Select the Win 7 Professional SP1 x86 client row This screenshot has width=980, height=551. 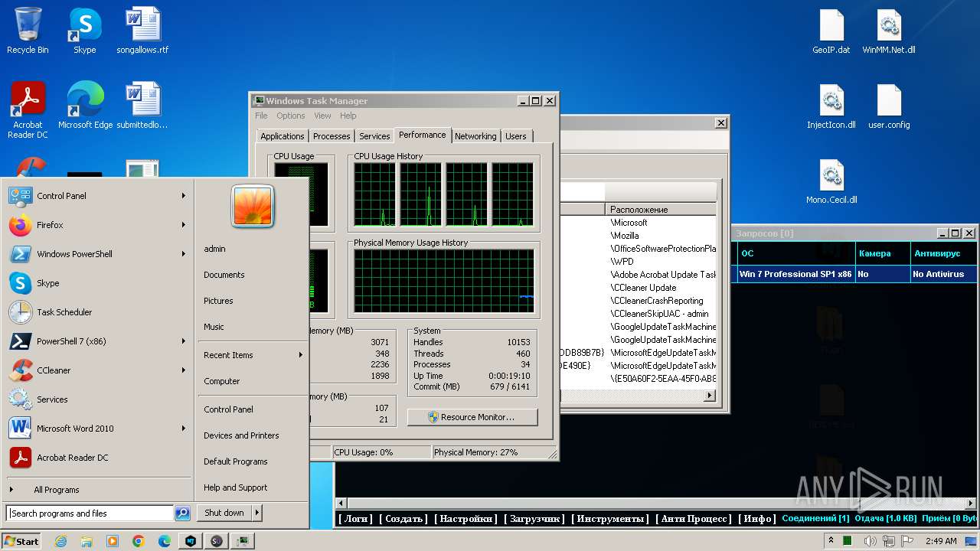coord(856,274)
